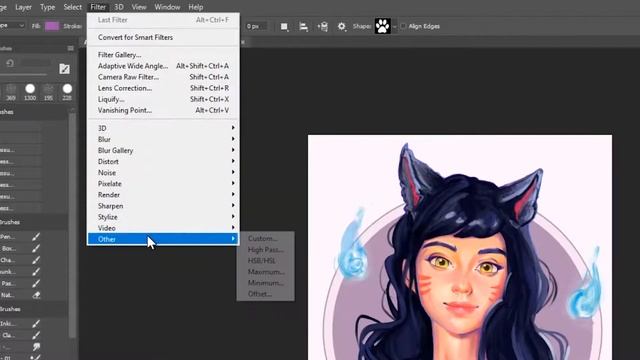Open the Type menu
The image size is (640, 360).
tap(47, 7)
